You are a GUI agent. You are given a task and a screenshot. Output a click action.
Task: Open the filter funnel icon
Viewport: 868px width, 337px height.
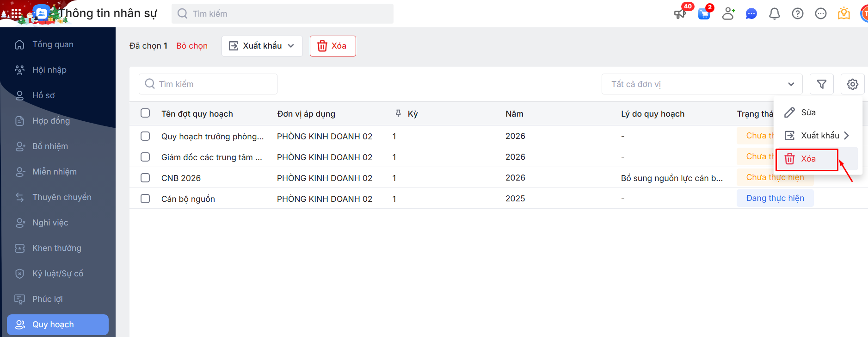click(821, 84)
